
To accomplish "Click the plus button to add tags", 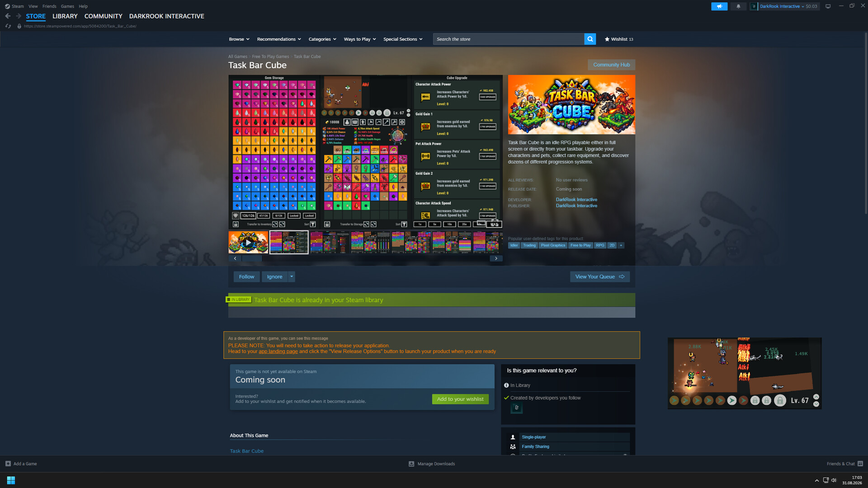I will (621, 245).
